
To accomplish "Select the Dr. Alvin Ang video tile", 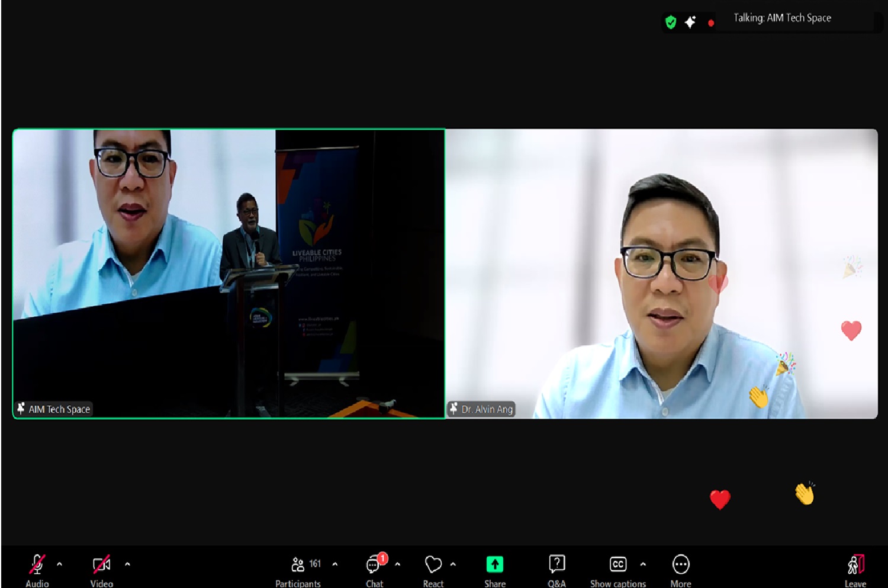I will pos(661,274).
